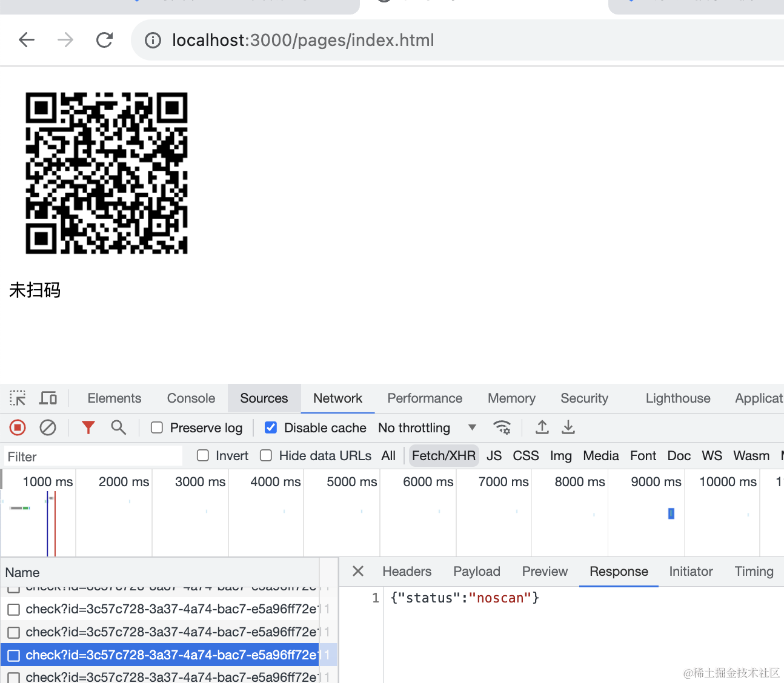Screen dimensions: 784x683
Task: Show the request Headers tab
Action: pos(407,572)
